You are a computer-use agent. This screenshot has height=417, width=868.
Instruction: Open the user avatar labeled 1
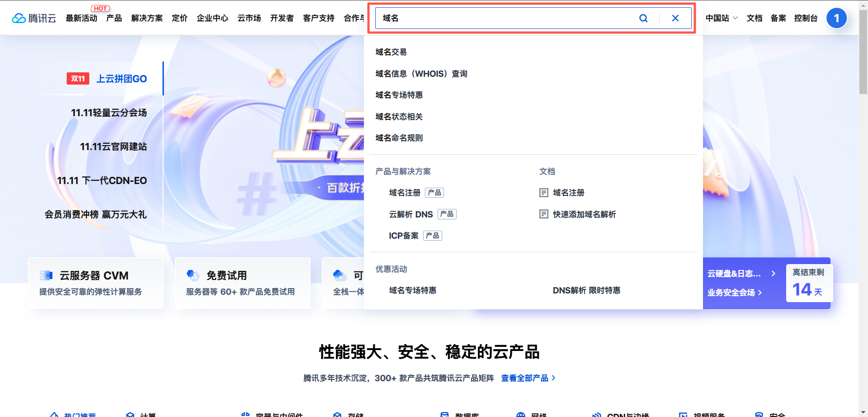click(x=836, y=18)
